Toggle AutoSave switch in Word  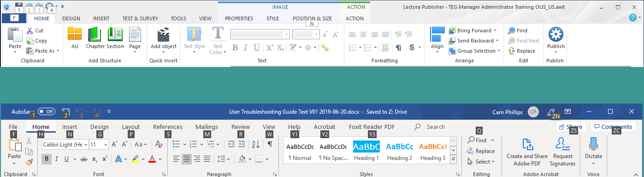coord(46,111)
